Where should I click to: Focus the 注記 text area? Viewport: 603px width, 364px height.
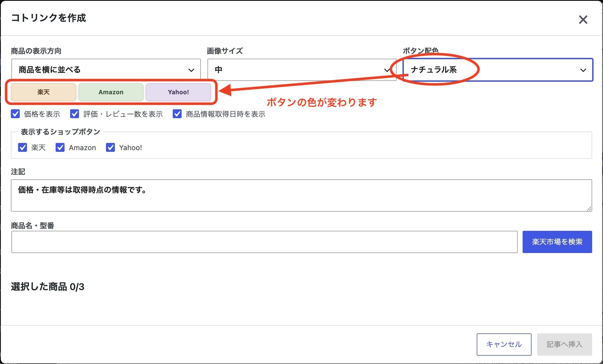[301, 195]
